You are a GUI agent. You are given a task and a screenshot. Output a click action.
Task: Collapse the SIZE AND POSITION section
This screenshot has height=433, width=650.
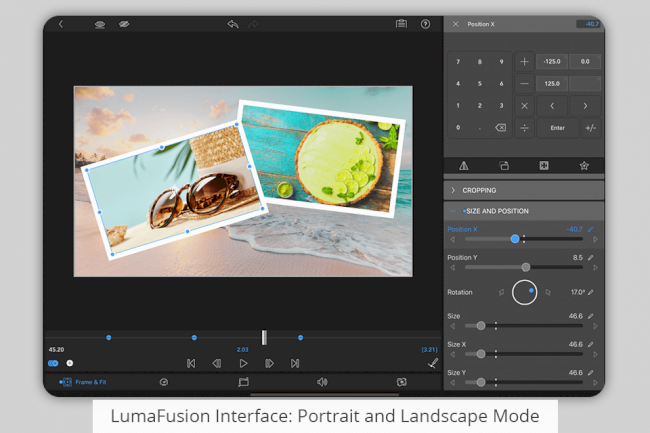(524, 211)
